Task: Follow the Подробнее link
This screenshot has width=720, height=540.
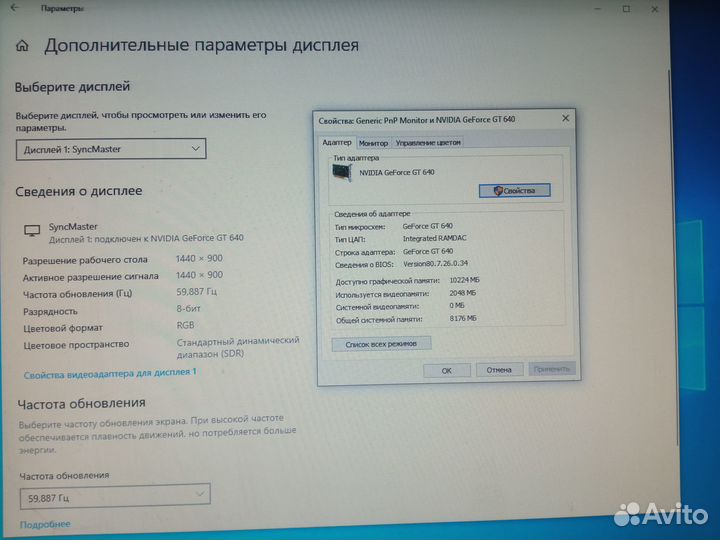Action: click(x=45, y=524)
